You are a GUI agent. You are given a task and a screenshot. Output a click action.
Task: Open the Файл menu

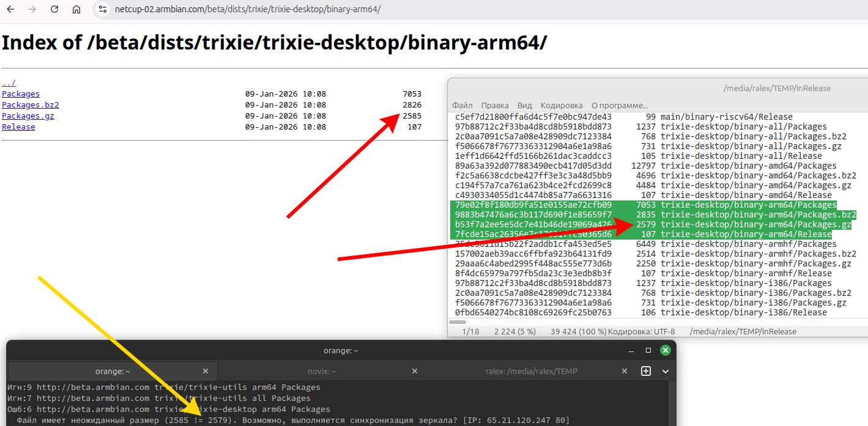tap(462, 105)
